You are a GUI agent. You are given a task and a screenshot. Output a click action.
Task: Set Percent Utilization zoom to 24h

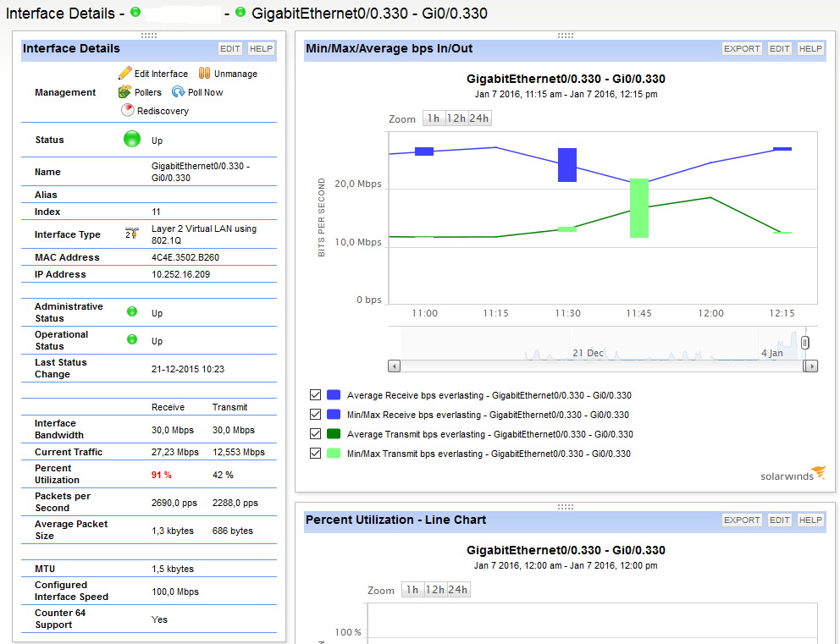pyautogui.click(x=457, y=589)
